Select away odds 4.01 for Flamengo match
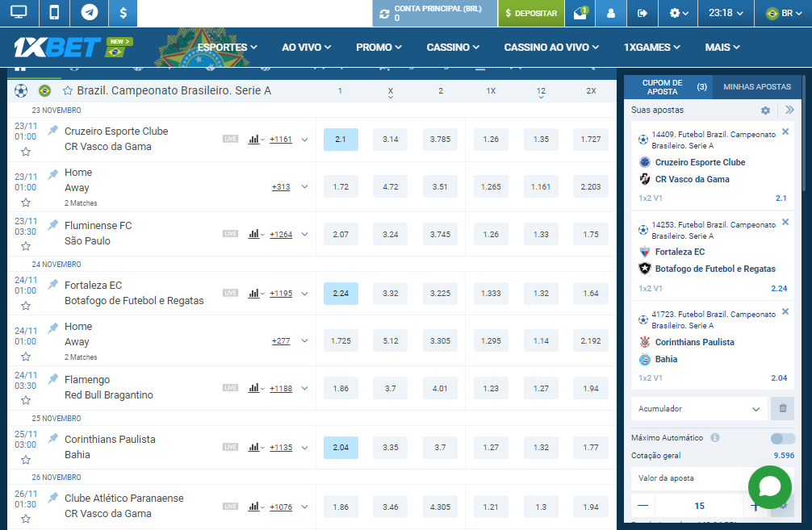 tap(440, 388)
